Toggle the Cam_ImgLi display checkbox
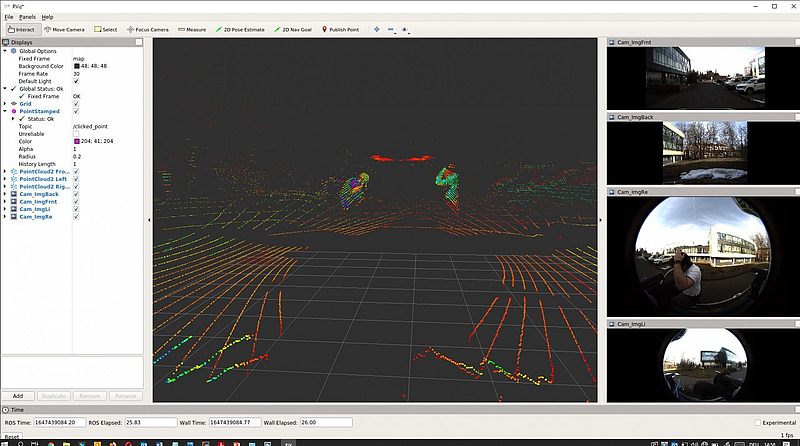This screenshot has width=800, height=446. click(x=76, y=209)
